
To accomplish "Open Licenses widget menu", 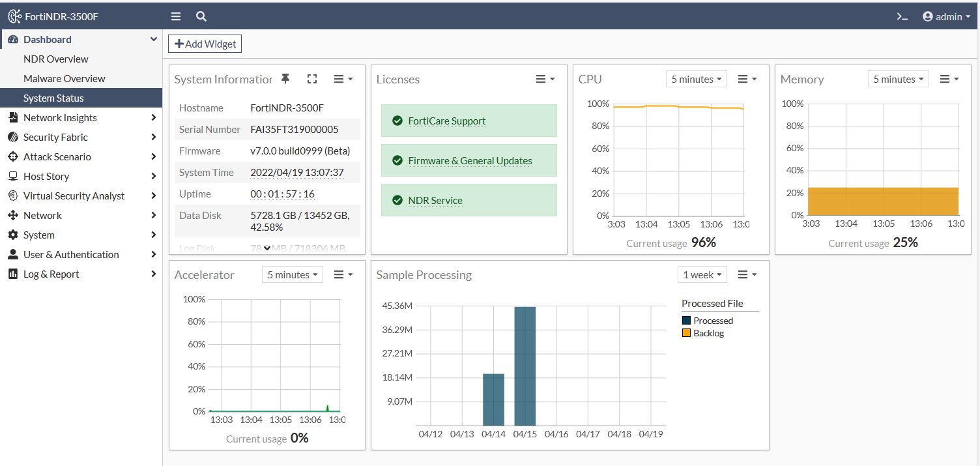I will pyautogui.click(x=545, y=79).
